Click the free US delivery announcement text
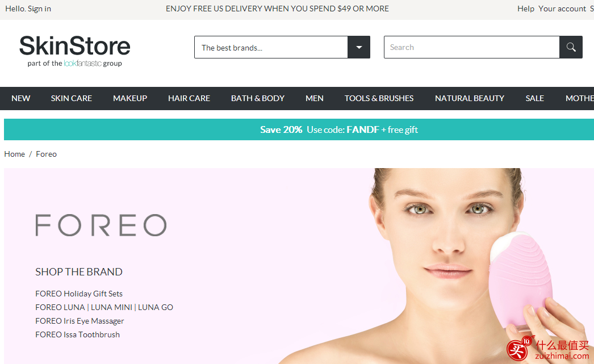The height and width of the screenshot is (364, 594). [277, 9]
